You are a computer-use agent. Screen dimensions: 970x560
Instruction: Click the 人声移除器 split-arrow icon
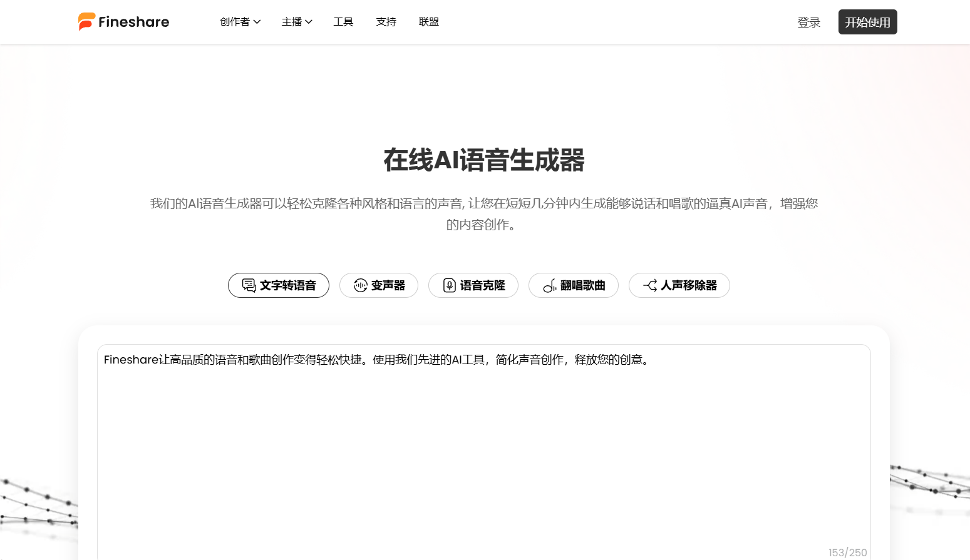[x=650, y=285]
